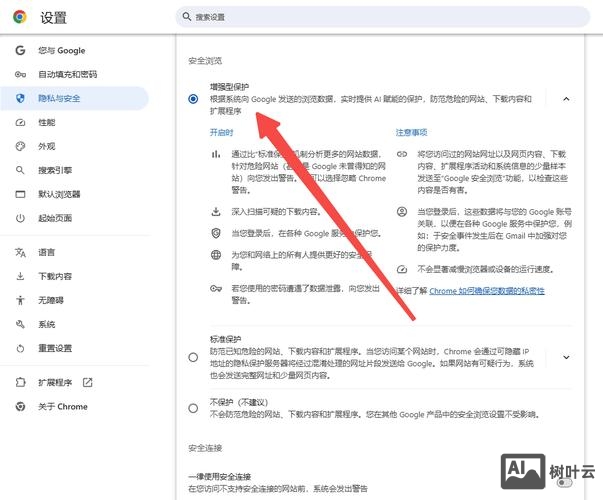Click the bar chart icon under 开启时
This screenshot has height=500, width=603.
216,154
